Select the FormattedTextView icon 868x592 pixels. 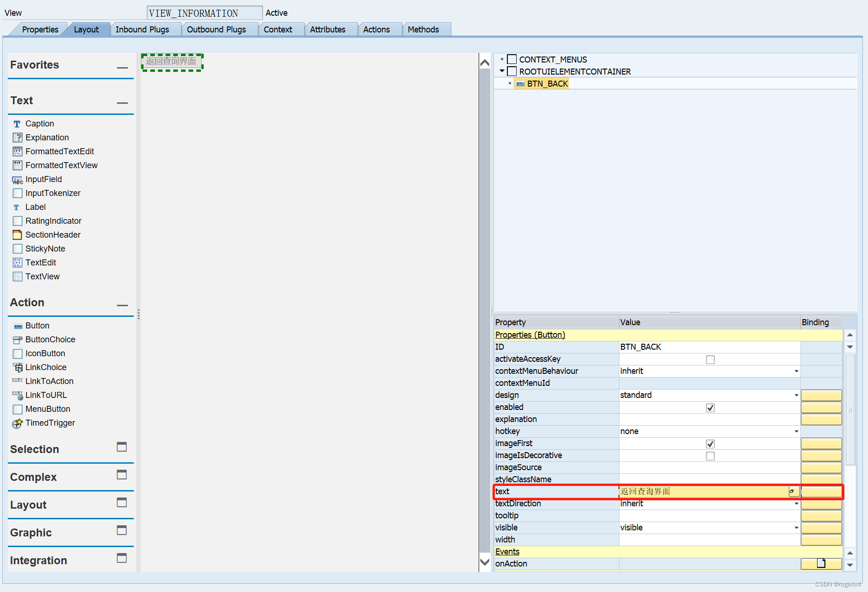click(x=17, y=165)
